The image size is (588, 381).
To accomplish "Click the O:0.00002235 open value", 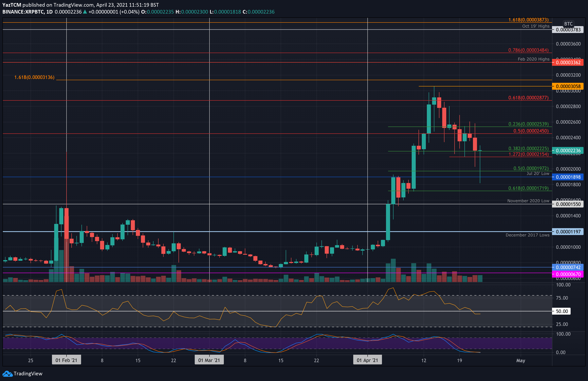I will [158, 12].
